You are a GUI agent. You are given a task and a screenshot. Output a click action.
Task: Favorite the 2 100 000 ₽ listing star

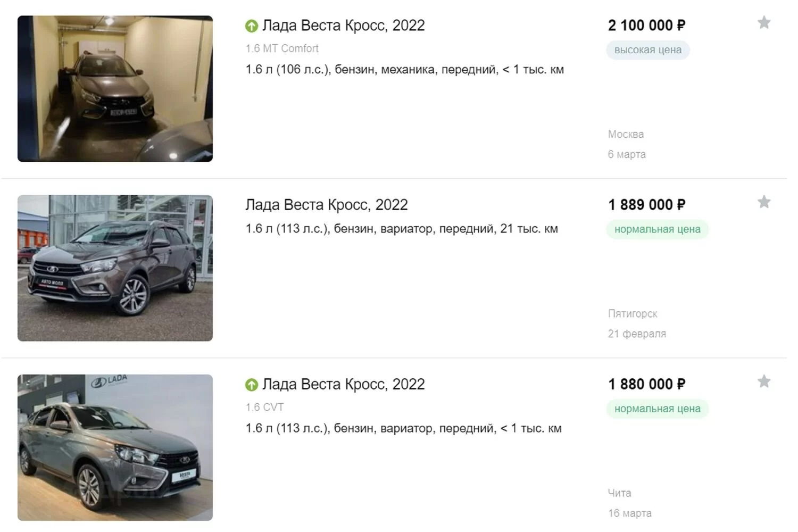coord(764,23)
